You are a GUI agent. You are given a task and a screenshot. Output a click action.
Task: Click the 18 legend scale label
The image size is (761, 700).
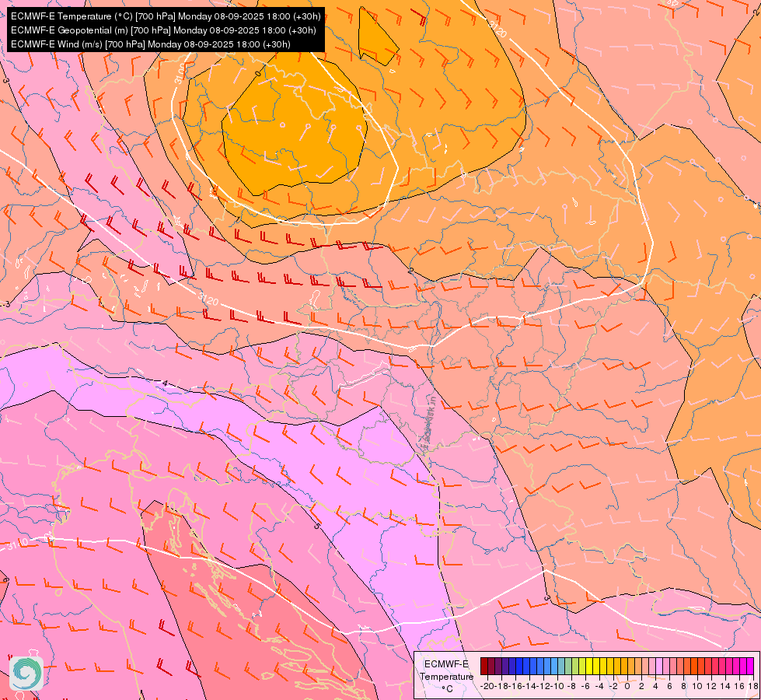coord(753,686)
